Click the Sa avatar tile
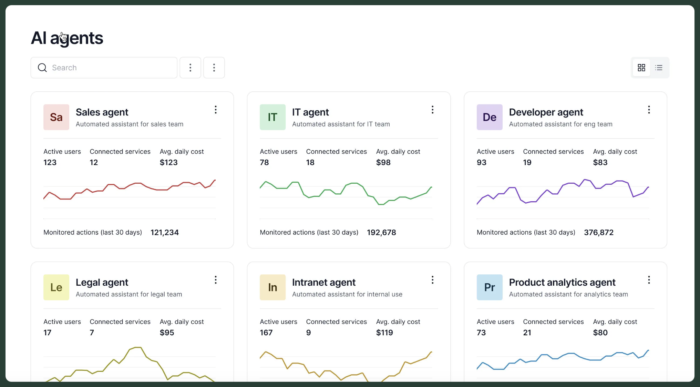The height and width of the screenshot is (387, 700). pyautogui.click(x=56, y=117)
